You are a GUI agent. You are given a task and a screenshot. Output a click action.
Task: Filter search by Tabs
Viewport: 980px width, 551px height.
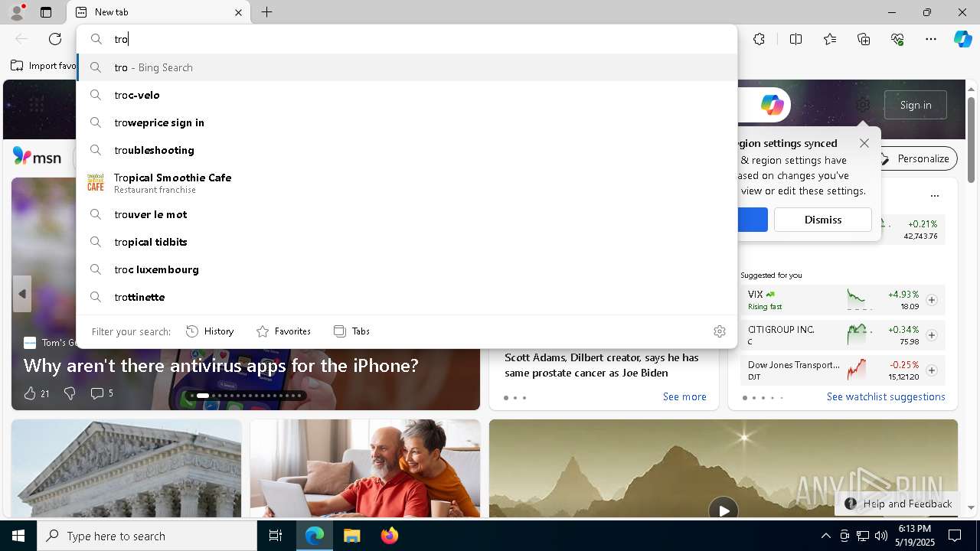pyautogui.click(x=351, y=331)
